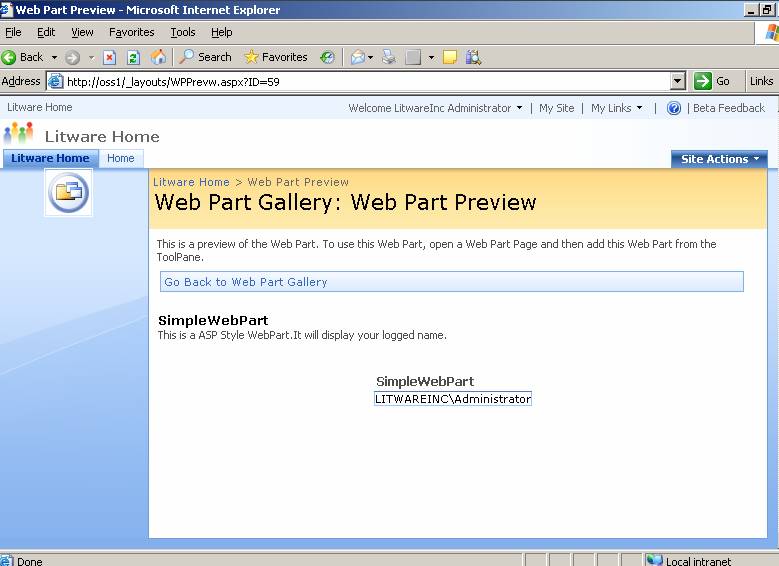
Task: Stop page loading with red X icon
Action: pyautogui.click(x=109, y=58)
